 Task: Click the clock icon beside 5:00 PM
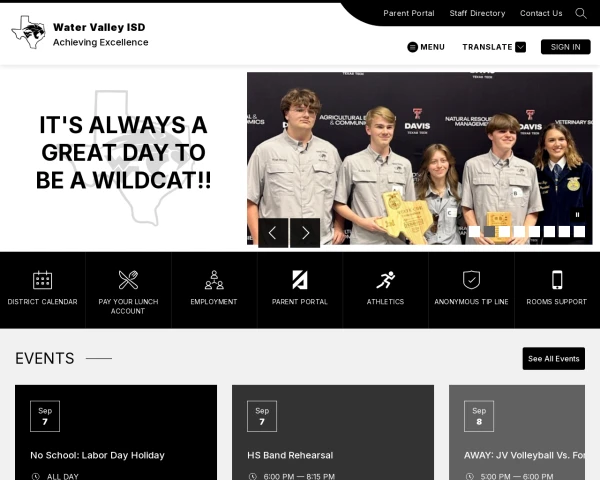click(x=470, y=477)
